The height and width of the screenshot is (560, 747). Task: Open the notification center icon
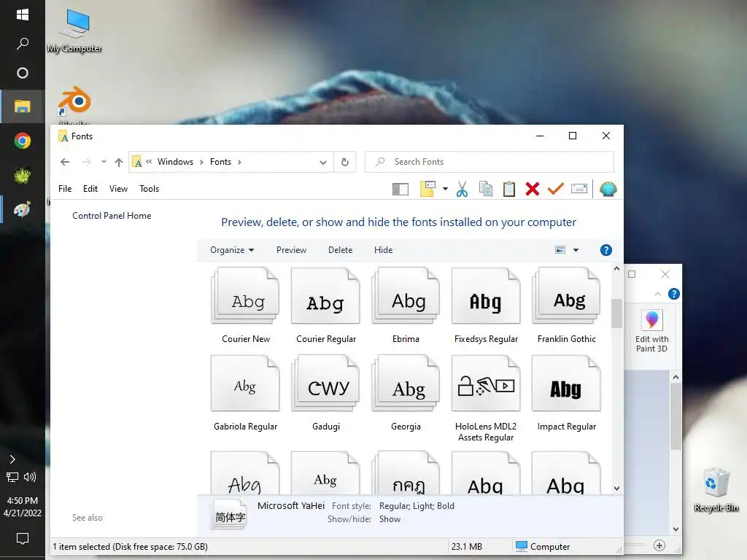tap(23, 539)
